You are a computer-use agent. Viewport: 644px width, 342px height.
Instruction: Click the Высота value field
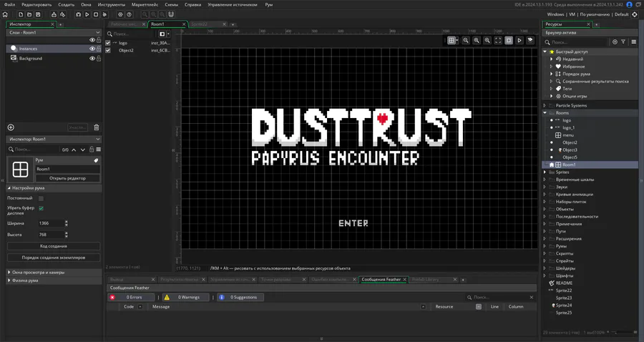[x=51, y=235]
